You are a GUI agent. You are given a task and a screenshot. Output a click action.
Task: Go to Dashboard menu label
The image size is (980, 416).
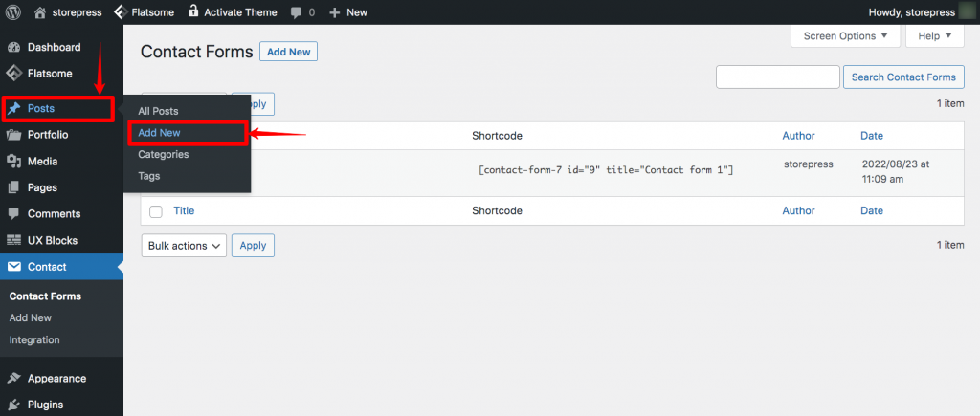[55, 48]
